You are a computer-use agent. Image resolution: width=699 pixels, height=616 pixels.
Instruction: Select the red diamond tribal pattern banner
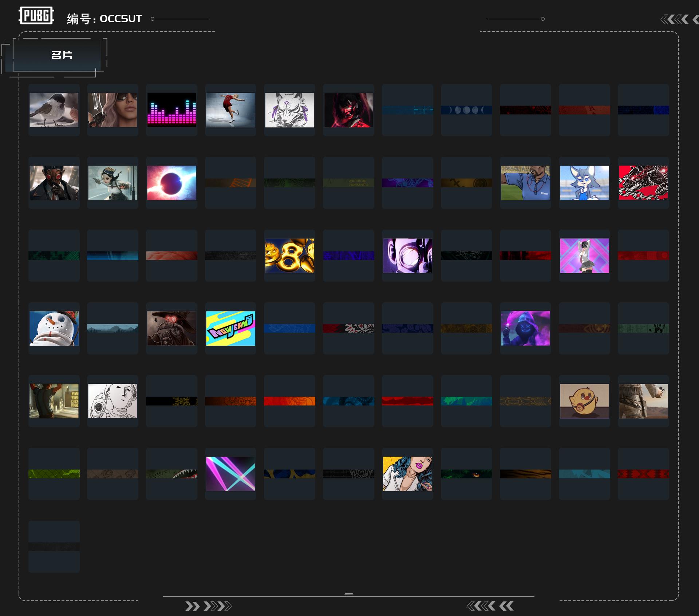[x=644, y=474]
